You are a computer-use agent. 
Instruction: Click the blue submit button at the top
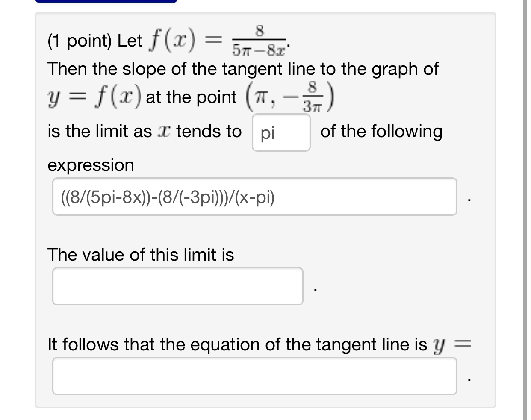(107, 2)
